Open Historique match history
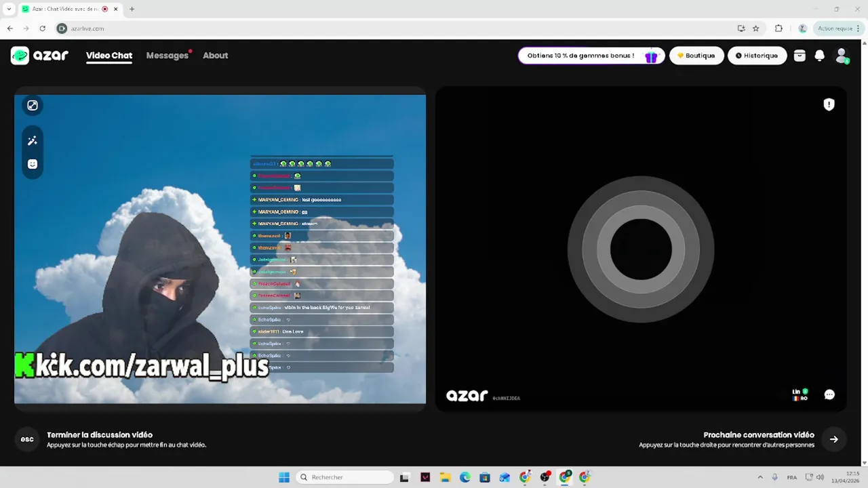Image resolution: width=868 pixels, height=488 pixels. [757, 56]
